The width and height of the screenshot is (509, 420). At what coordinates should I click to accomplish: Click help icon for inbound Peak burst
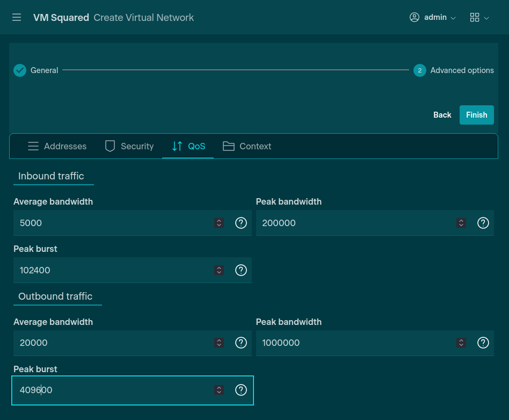point(241,270)
